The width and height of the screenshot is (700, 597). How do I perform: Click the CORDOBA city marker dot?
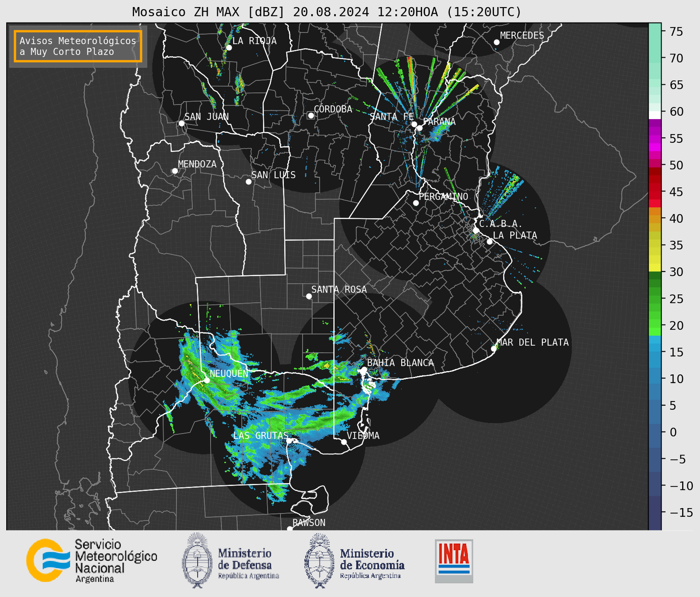(x=311, y=115)
